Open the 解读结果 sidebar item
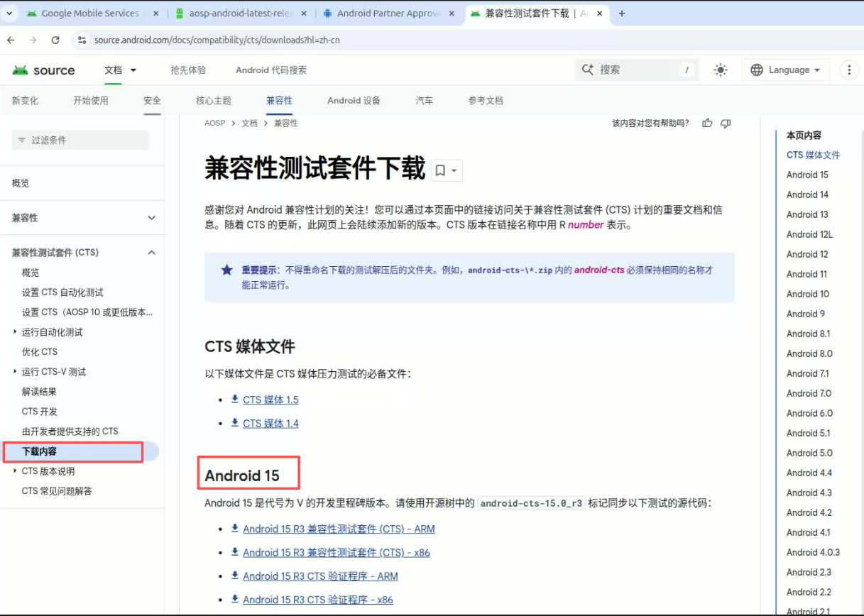 point(39,392)
